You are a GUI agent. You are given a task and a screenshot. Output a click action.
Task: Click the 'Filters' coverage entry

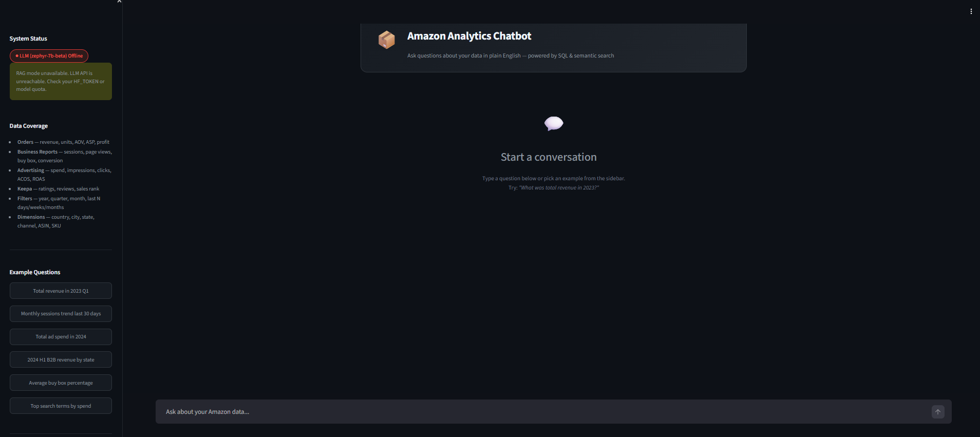pyautogui.click(x=59, y=203)
